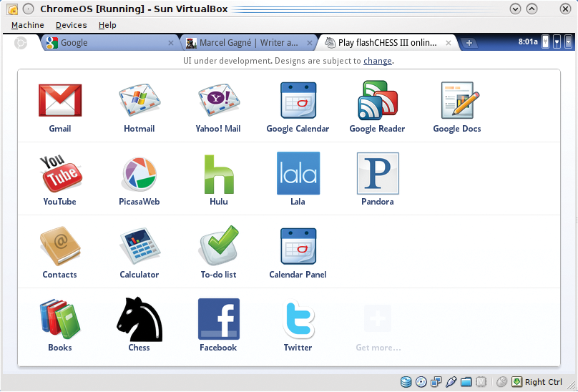Click the round pin button beside the ChromeOS title

(x=29, y=9)
